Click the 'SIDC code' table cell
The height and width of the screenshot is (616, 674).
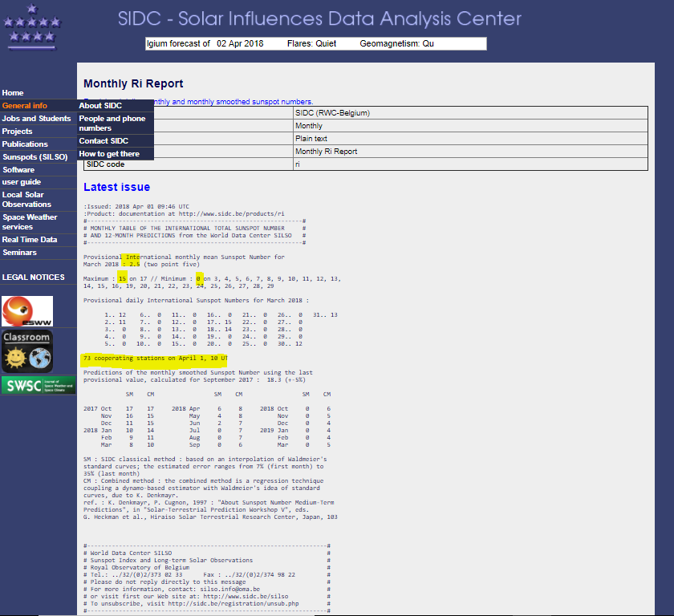[x=189, y=164]
